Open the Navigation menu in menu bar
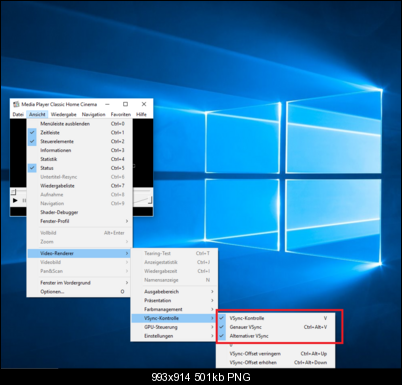Screen dimensions: 402x385 pyautogui.click(x=93, y=114)
